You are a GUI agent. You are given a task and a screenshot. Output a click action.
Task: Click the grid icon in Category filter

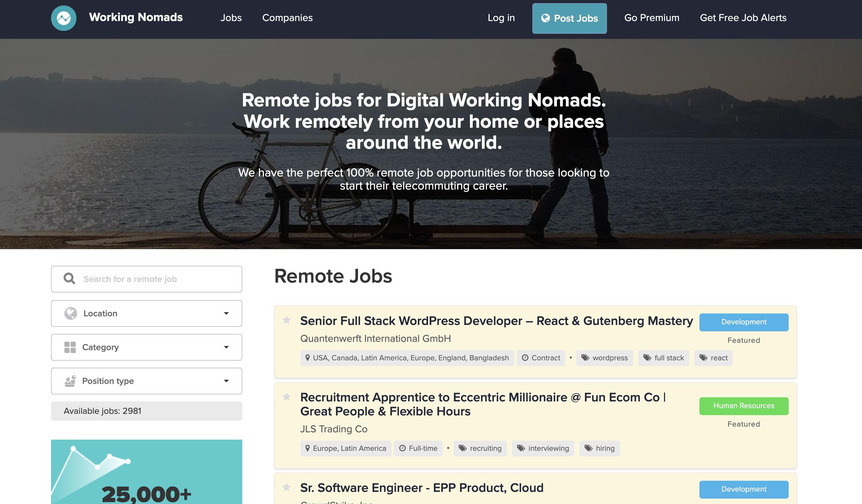(x=70, y=347)
